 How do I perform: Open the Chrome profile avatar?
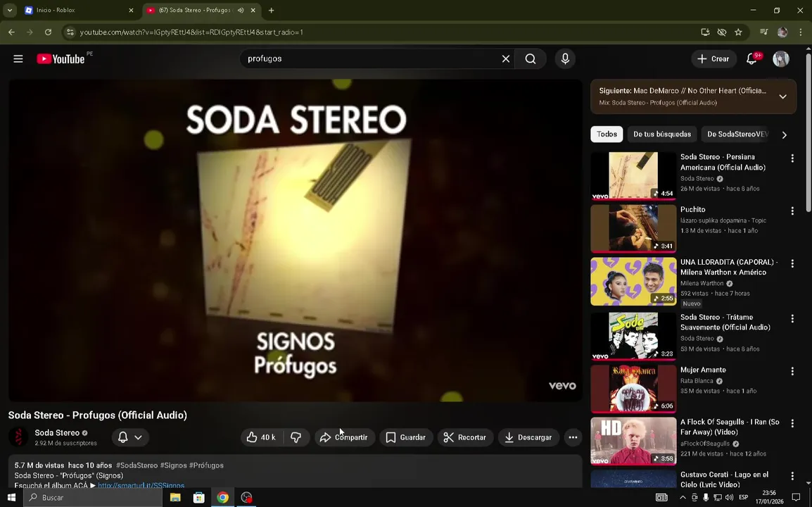click(782, 32)
